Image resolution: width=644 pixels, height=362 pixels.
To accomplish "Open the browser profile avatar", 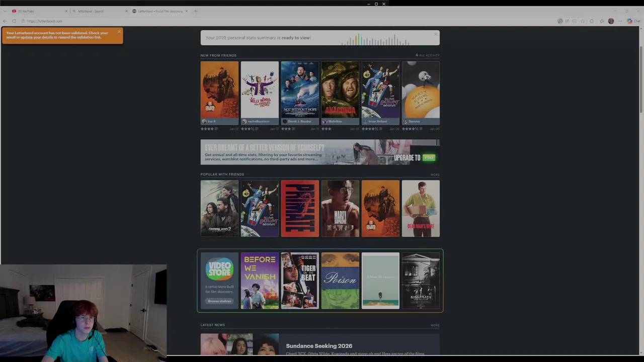I will [x=611, y=21].
